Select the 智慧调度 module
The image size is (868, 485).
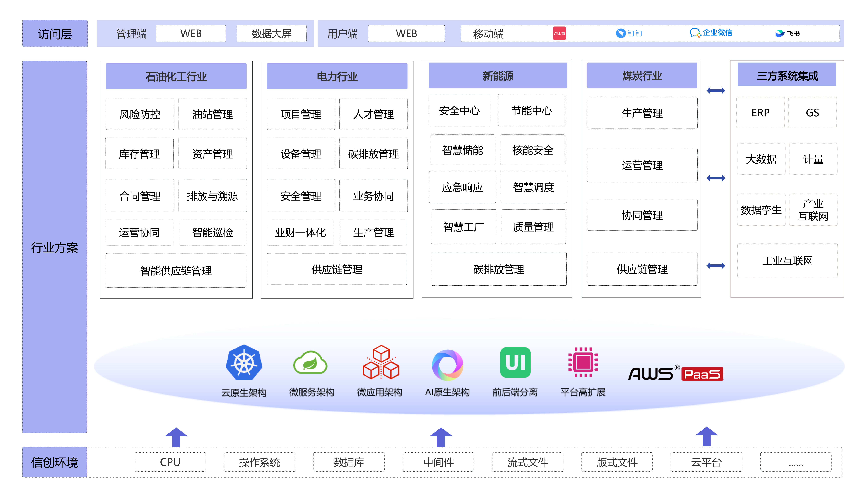(x=533, y=187)
